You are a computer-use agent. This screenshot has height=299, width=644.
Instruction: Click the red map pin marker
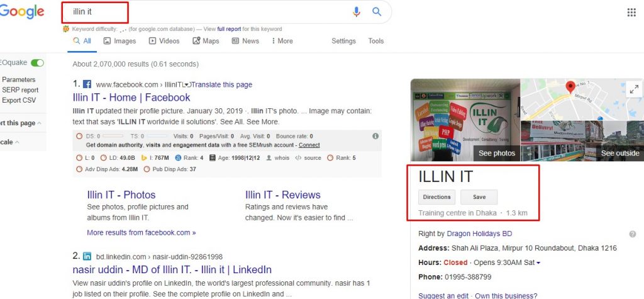(571, 87)
